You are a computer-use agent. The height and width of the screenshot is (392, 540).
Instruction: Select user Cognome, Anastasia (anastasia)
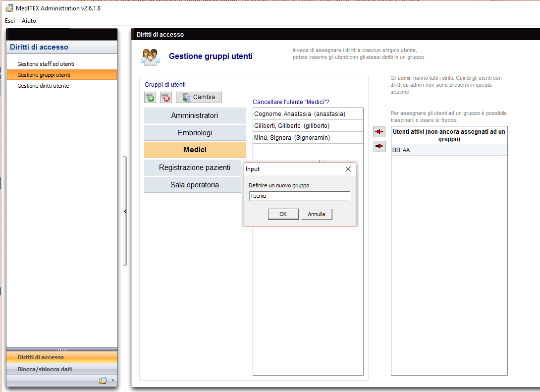pos(308,114)
